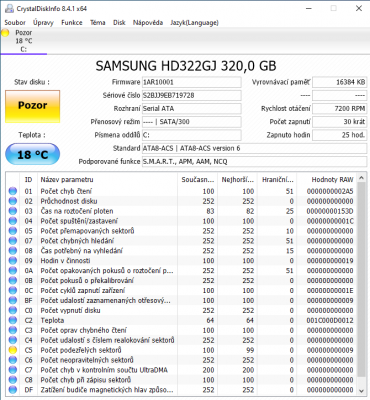Click the status icon for attribute 0B
Viewport: 370px width, 400px height.
pos(13,281)
